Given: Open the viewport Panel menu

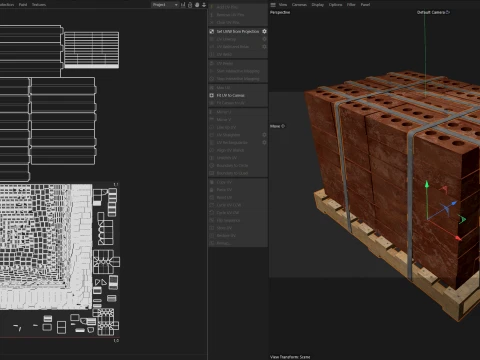Looking at the screenshot, I should coord(365,5).
